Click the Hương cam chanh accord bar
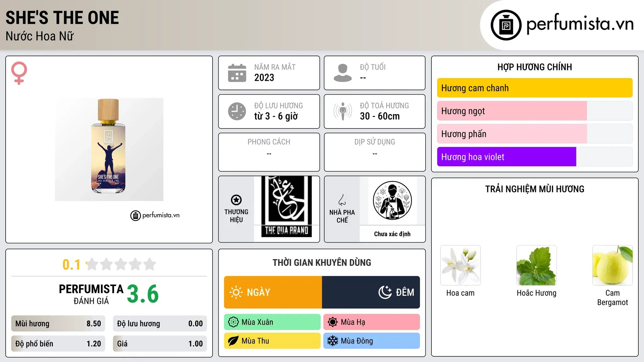Screen dimensions: 644x362 click(535, 88)
